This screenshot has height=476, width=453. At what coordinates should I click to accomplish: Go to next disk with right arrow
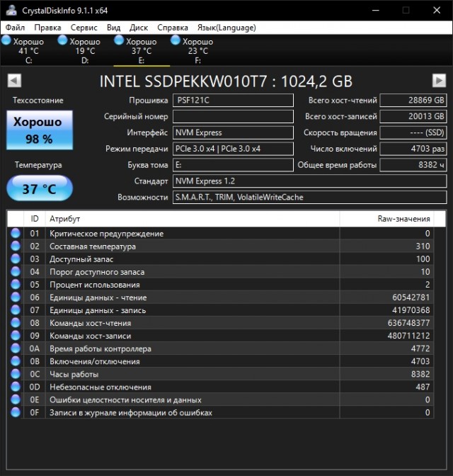pyautogui.click(x=439, y=81)
